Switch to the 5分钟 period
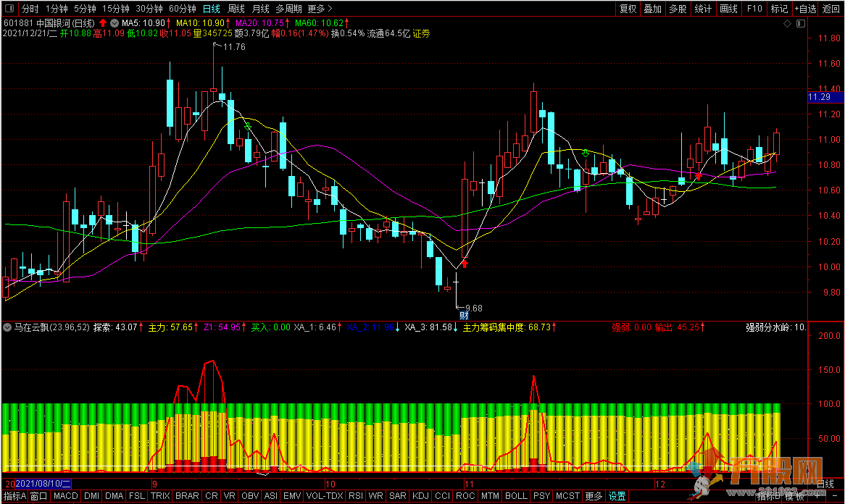The image size is (845, 504). coord(85,9)
